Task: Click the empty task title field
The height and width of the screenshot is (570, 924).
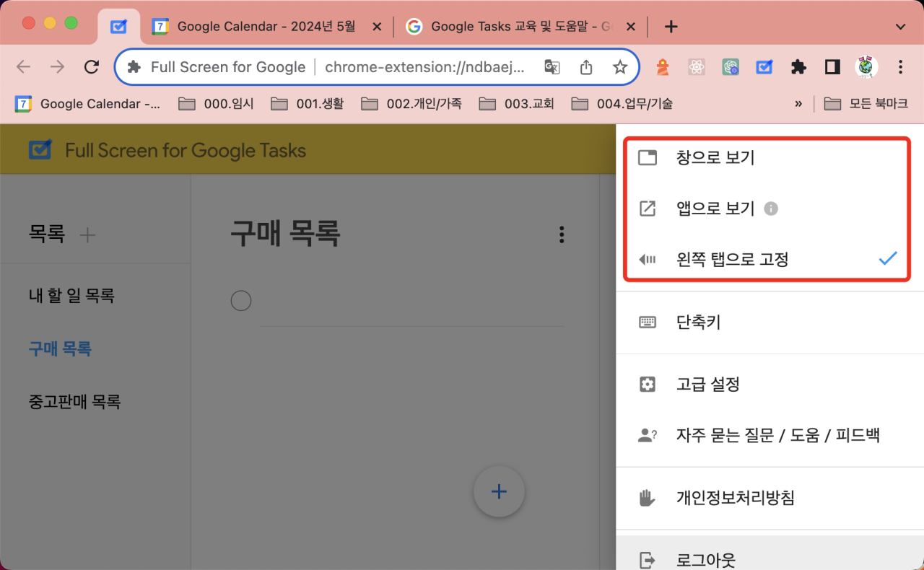Action: coord(411,302)
